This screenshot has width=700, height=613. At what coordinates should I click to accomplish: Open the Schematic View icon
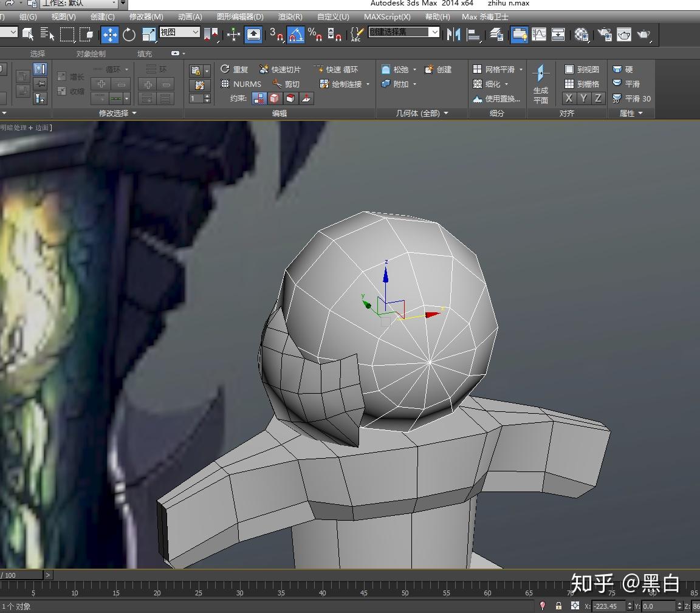[558, 35]
